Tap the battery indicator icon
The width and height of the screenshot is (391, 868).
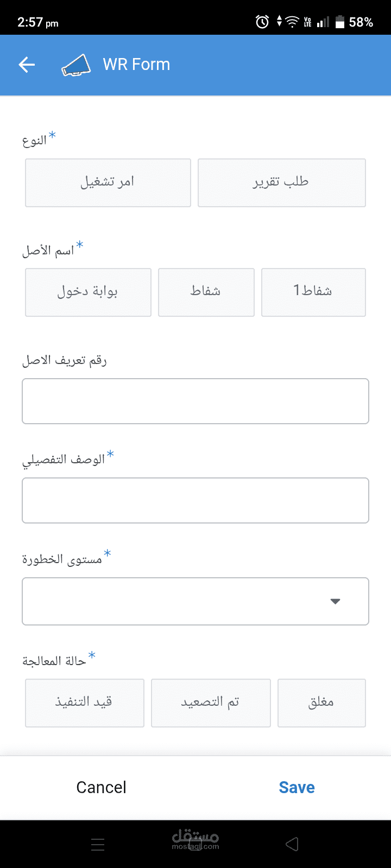340,22
